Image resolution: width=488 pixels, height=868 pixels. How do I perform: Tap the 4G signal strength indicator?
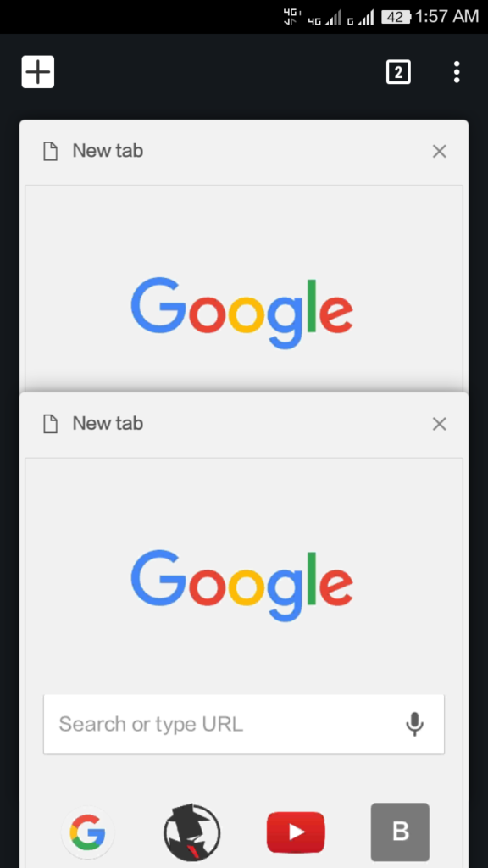point(324,19)
